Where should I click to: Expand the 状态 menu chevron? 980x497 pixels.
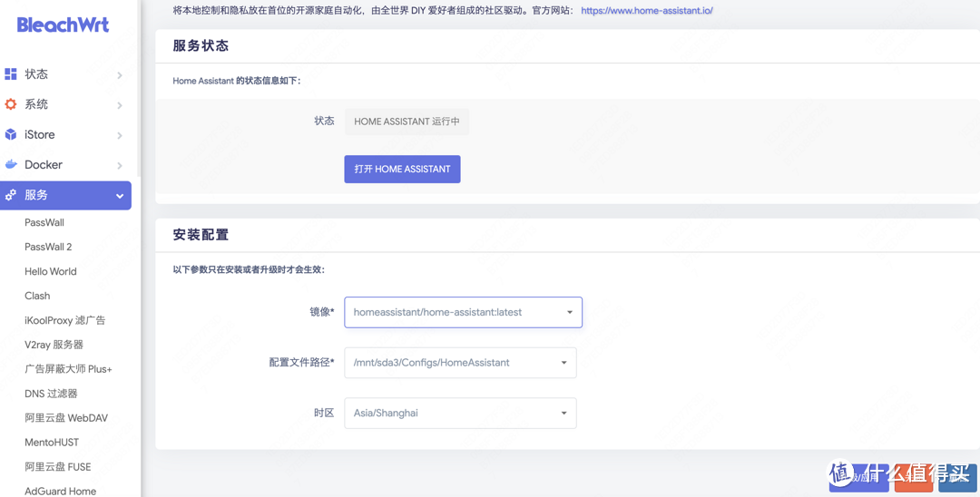pos(120,75)
